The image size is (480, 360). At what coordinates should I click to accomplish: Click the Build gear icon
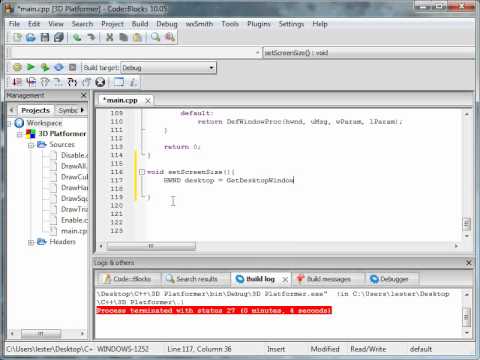[17, 68]
